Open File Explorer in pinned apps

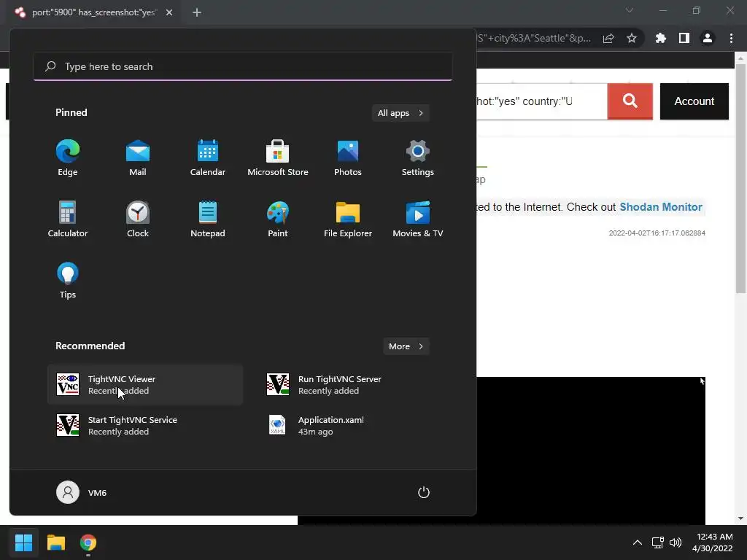pyautogui.click(x=348, y=219)
